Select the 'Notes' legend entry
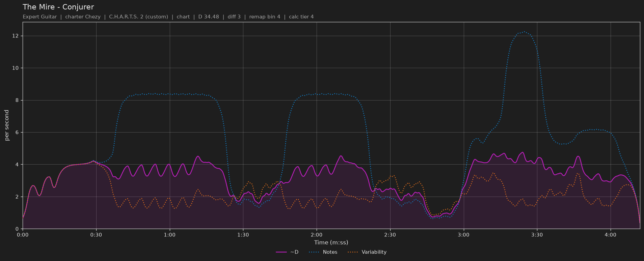The width and height of the screenshot is (644, 261). [x=323, y=252]
